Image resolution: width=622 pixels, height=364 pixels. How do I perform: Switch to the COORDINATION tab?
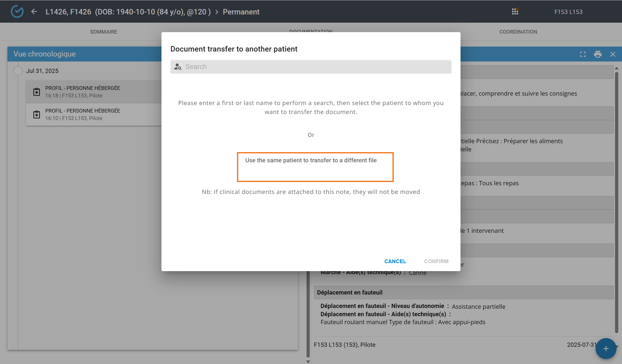pos(518,32)
